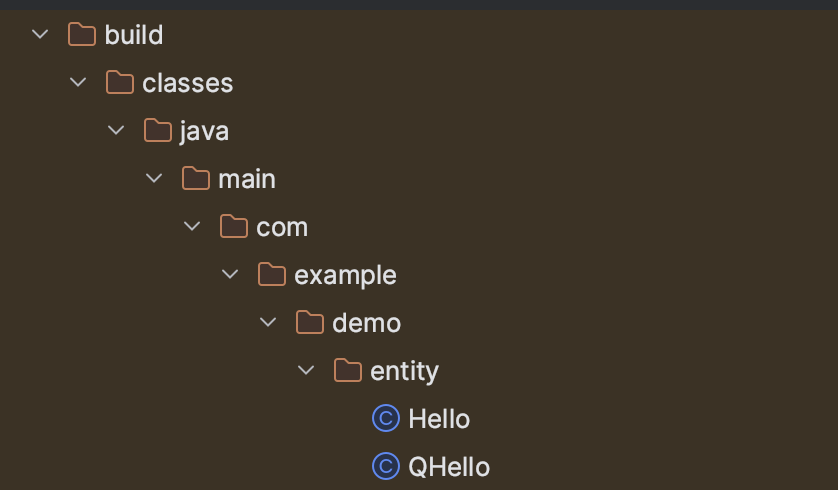Viewport: 838px width, 490px height.
Task: Click the classes folder icon
Action: coord(120,82)
